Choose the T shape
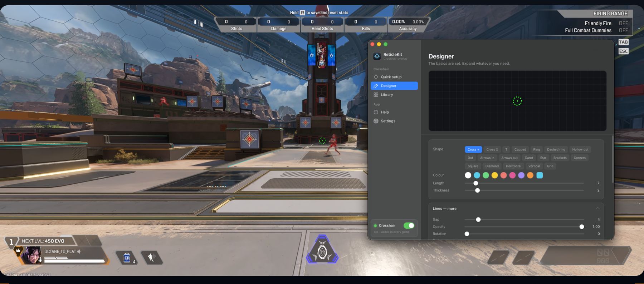The height and width of the screenshot is (284, 644). pos(506,150)
